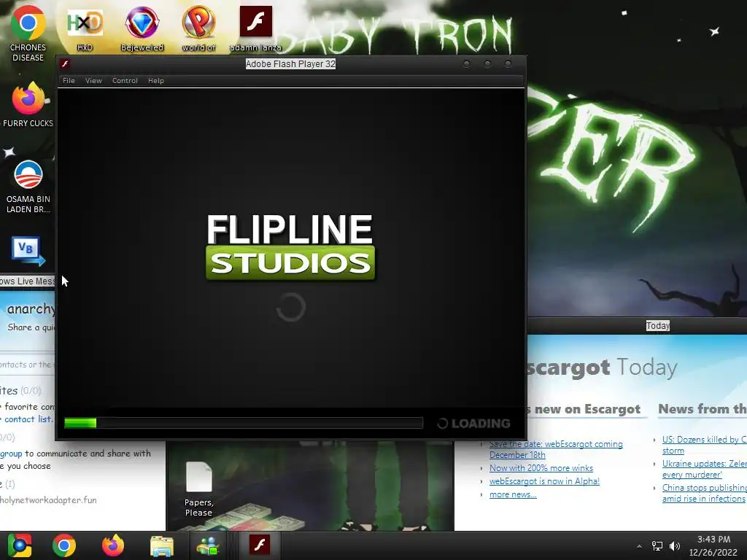747x560 pixels.
Task: Open the Help menu in Flash Player
Action: click(x=156, y=80)
